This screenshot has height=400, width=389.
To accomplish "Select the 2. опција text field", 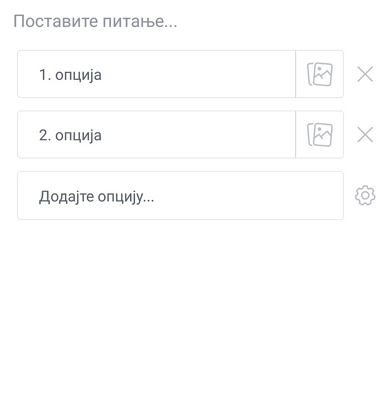I will pyautogui.click(x=156, y=135).
